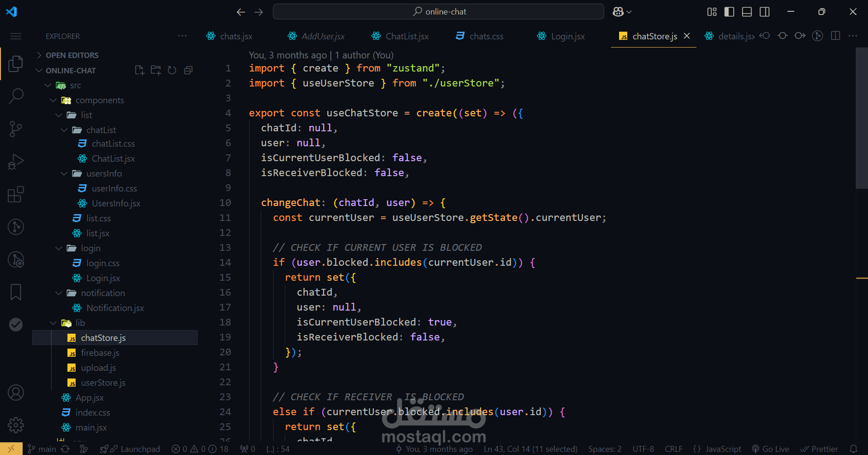Viewport: 868px width, 455px height.
Task: Toggle the bottom panel
Action: click(747, 12)
